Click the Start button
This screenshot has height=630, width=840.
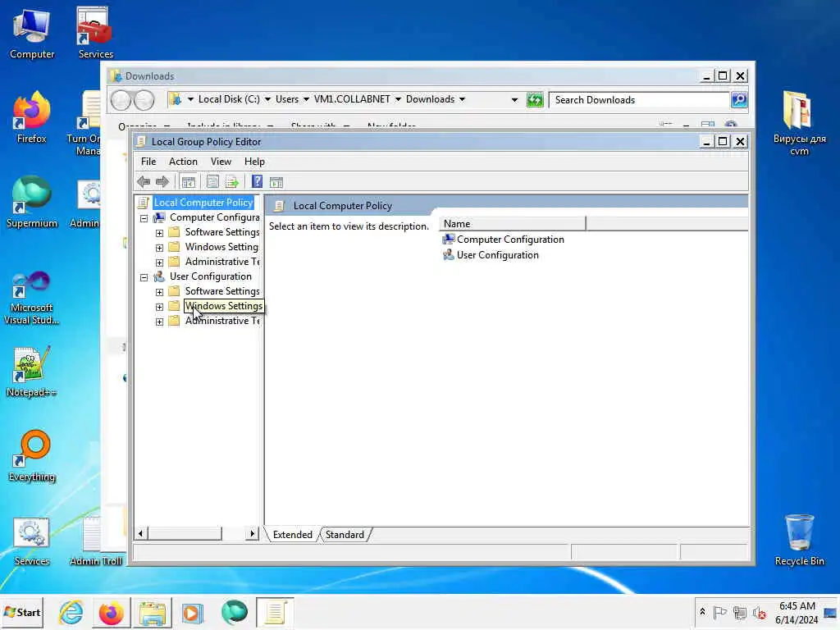tap(22, 612)
